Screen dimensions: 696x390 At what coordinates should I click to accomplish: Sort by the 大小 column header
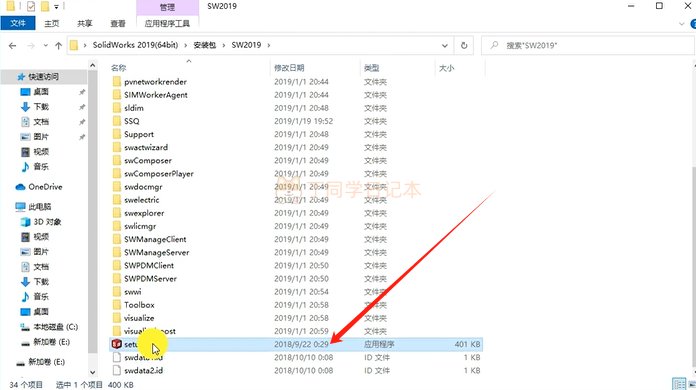(x=447, y=68)
